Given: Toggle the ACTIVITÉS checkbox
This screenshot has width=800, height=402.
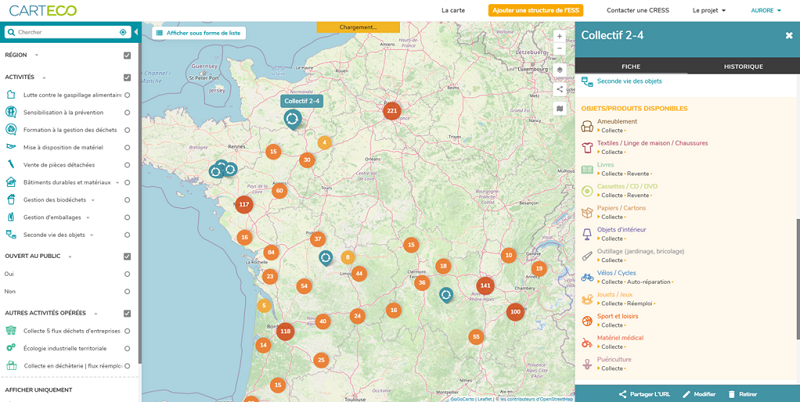Looking at the screenshot, I should click(127, 77).
